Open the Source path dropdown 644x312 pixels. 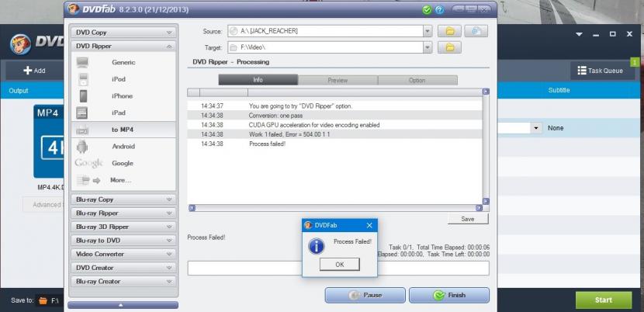[428, 31]
